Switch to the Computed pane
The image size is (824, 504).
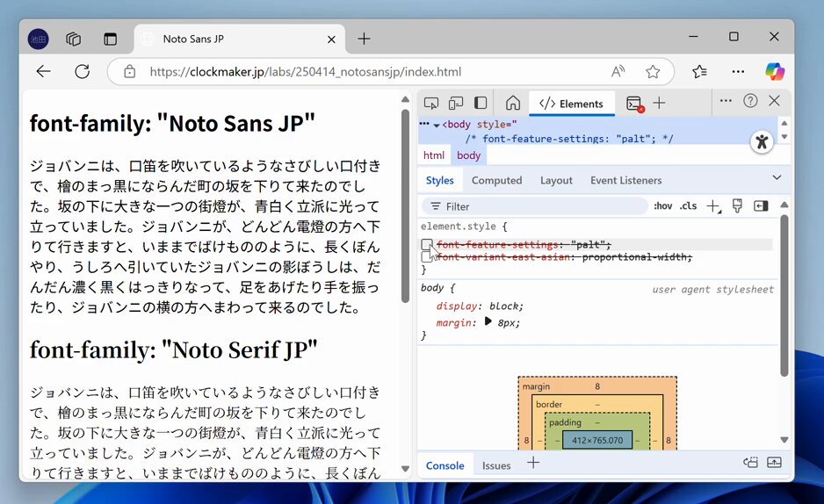(496, 181)
